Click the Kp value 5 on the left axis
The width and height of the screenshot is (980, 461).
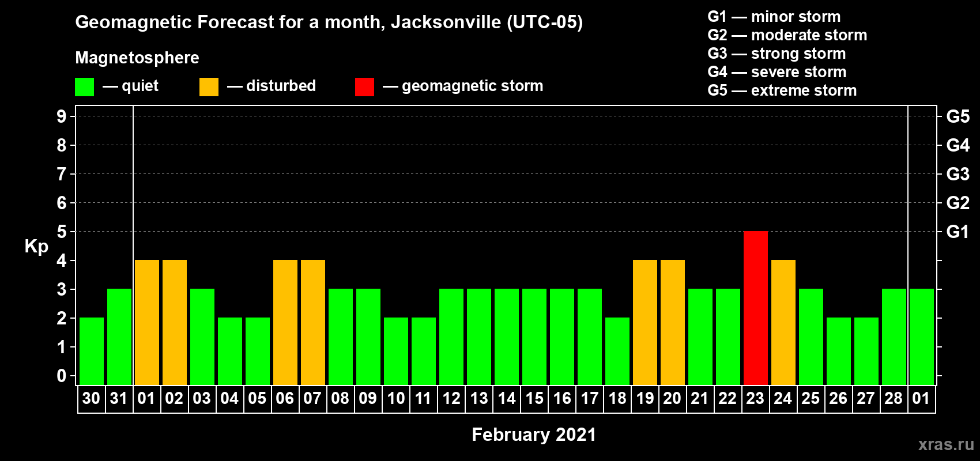pyautogui.click(x=61, y=232)
